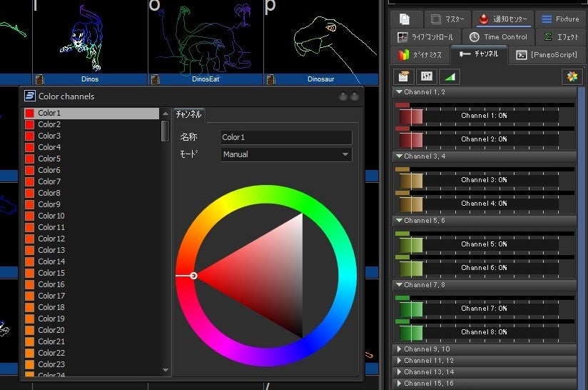Switch to the Time Control tab
This screenshot has width=588, height=390.
click(498, 37)
